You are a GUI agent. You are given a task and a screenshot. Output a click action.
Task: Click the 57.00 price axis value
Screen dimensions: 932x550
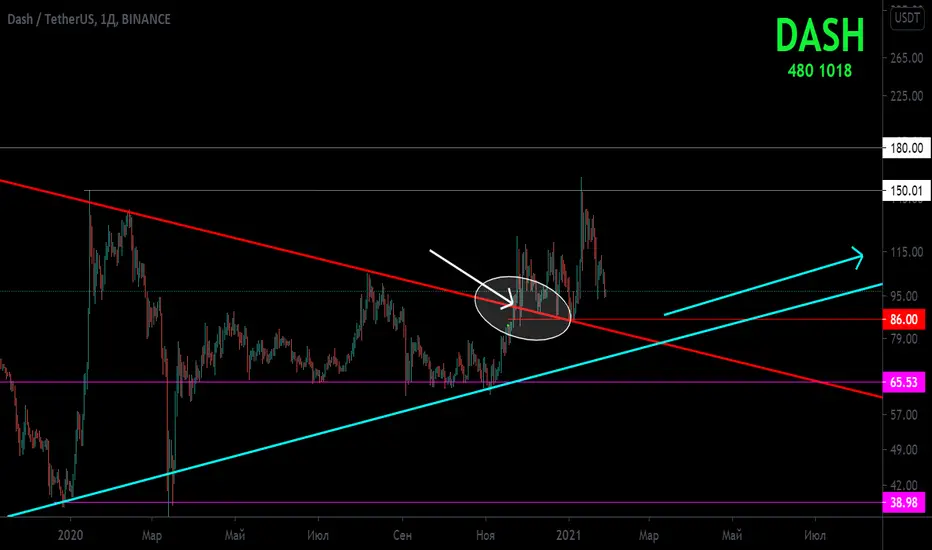[903, 414]
